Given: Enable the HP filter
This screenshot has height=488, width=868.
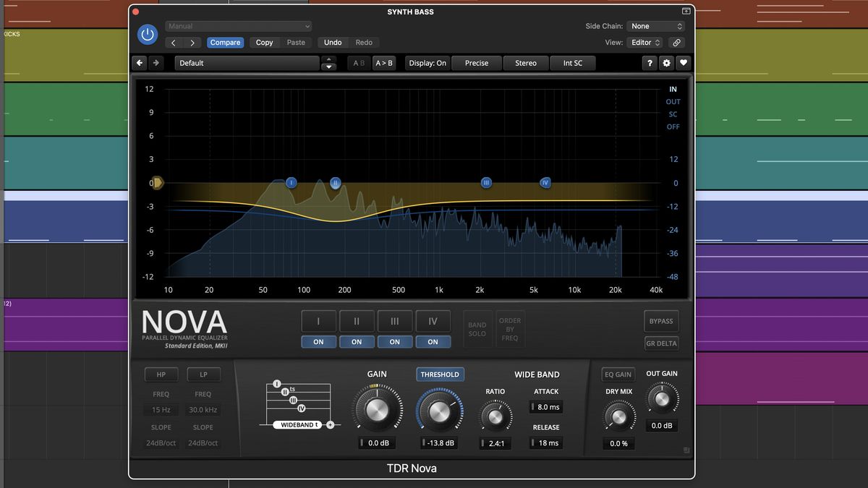Looking at the screenshot, I should point(161,374).
